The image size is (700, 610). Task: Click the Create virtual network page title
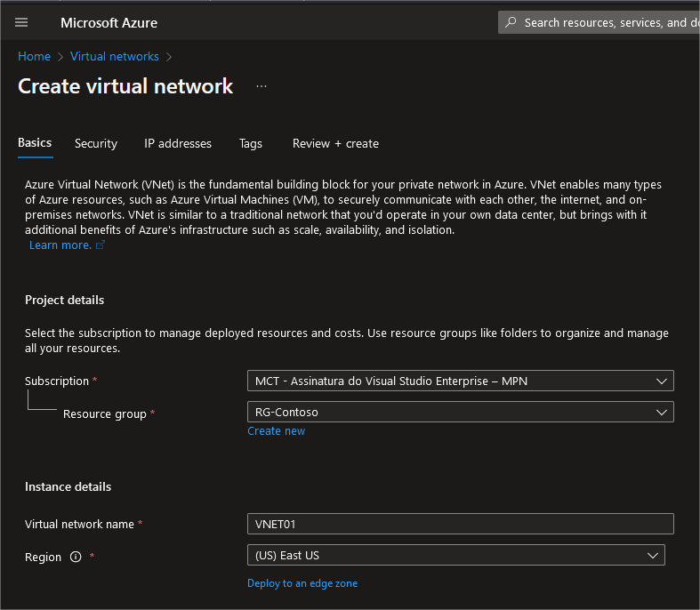pos(125,86)
